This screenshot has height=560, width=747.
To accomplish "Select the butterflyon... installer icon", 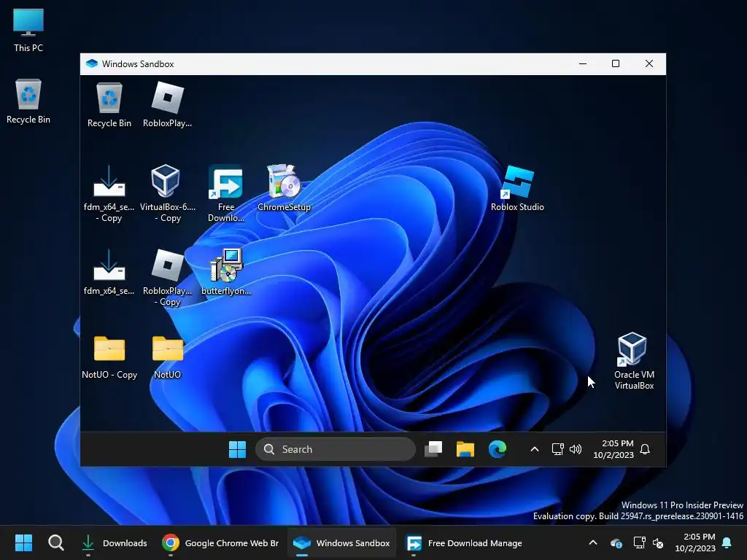I will [x=226, y=265].
